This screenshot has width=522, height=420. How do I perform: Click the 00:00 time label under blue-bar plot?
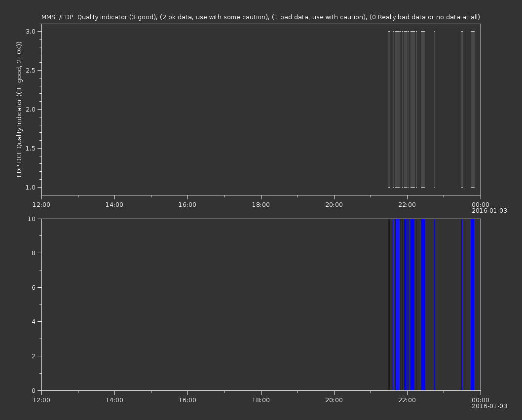[481, 400]
